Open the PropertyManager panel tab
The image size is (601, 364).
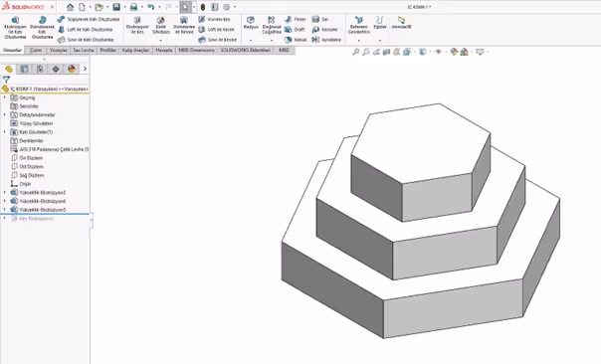[x=25, y=69]
